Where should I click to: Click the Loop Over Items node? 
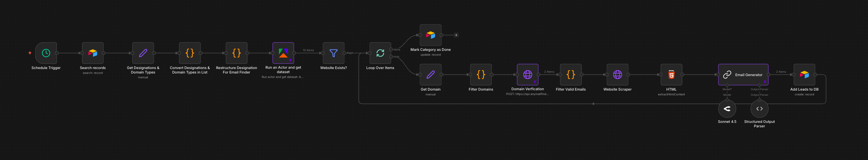380,53
